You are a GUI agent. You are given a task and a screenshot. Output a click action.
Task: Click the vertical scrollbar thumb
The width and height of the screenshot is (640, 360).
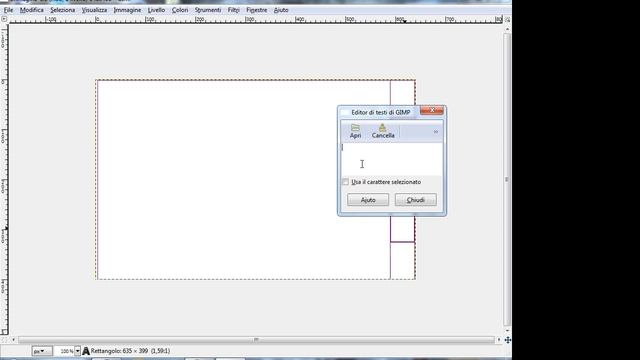tap(507, 179)
